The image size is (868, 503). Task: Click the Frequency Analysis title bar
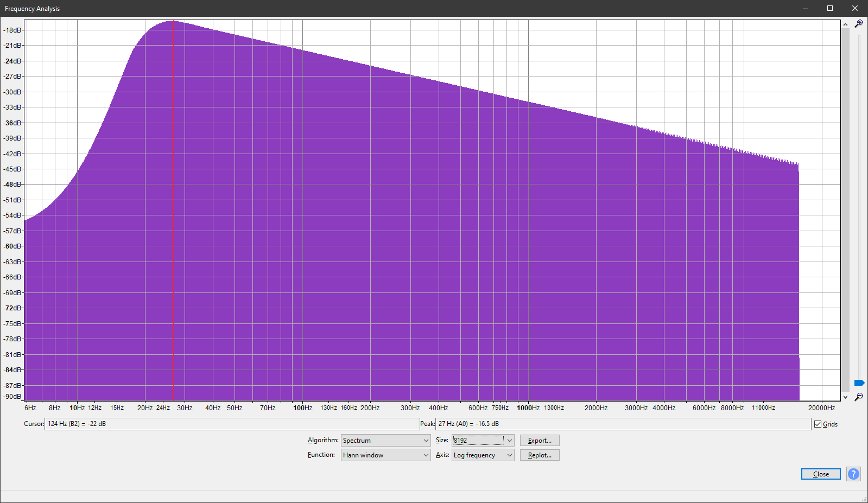pyautogui.click(x=380, y=8)
